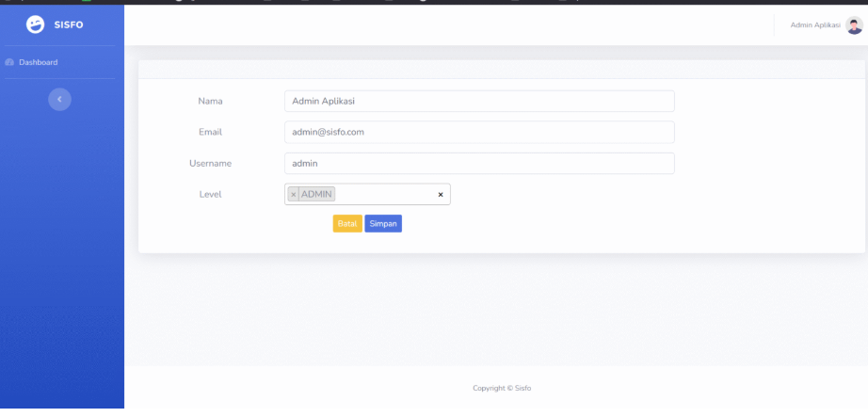Click the SISFO smiley logo icon
The height and width of the screenshot is (417, 868).
point(35,24)
